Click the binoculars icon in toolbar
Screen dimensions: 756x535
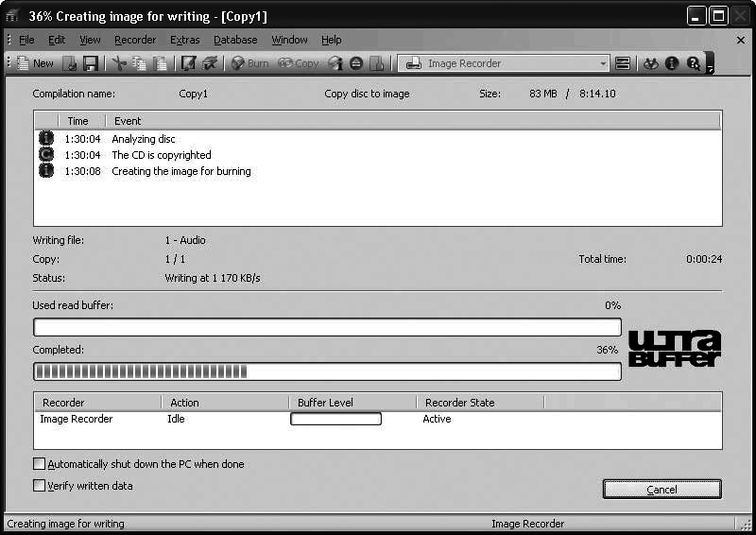point(650,63)
